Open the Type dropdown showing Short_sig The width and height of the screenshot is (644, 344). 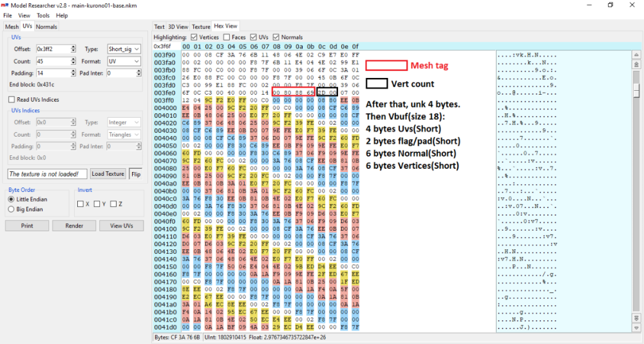click(x=124, y=49)
